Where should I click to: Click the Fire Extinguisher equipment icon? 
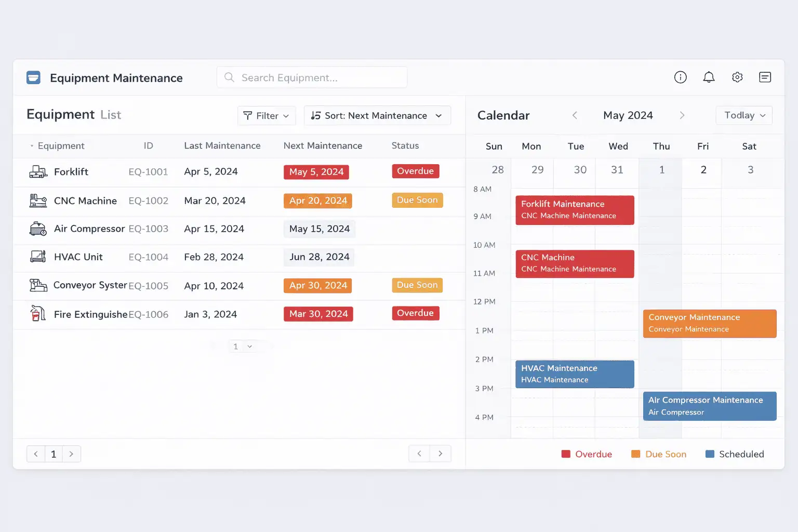coord(38,313)
